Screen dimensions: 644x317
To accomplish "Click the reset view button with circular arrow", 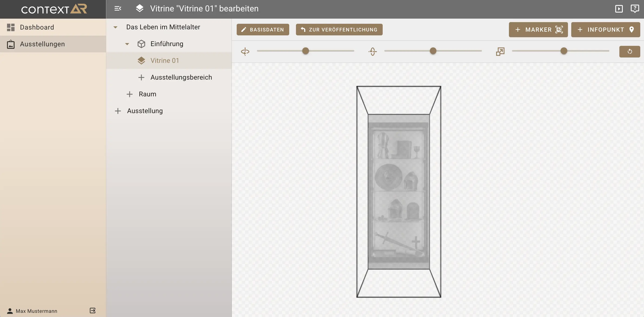I will (629, 51).
